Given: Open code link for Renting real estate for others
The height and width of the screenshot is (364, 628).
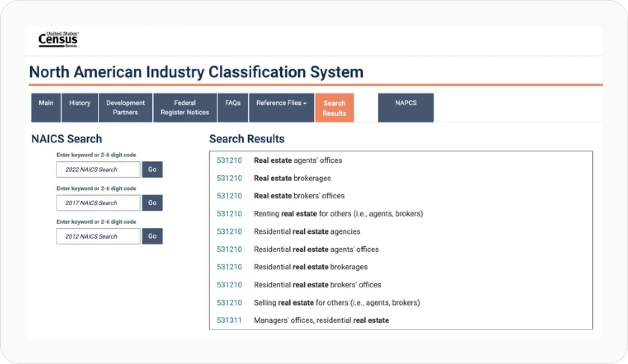Looking at the screenshot, I should coord(229,214).
